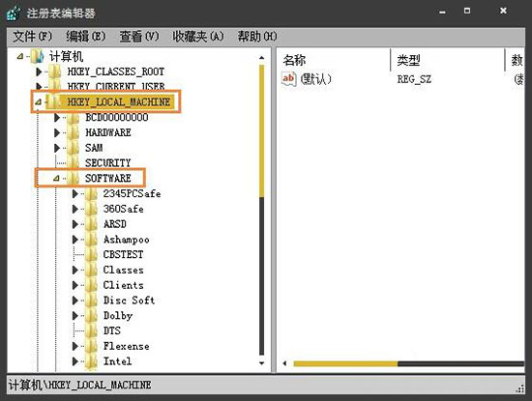The height and width of the screenshot is (401, 532).
Task: Click the Dolby folder icon
Action: 91,316
